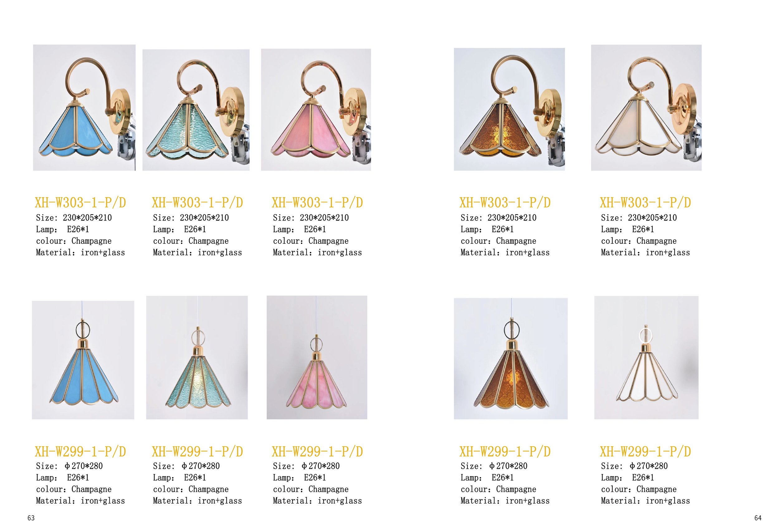Select the white glass wall lamp photo
This screenshot has height=532, width=779.
point(646,107)
